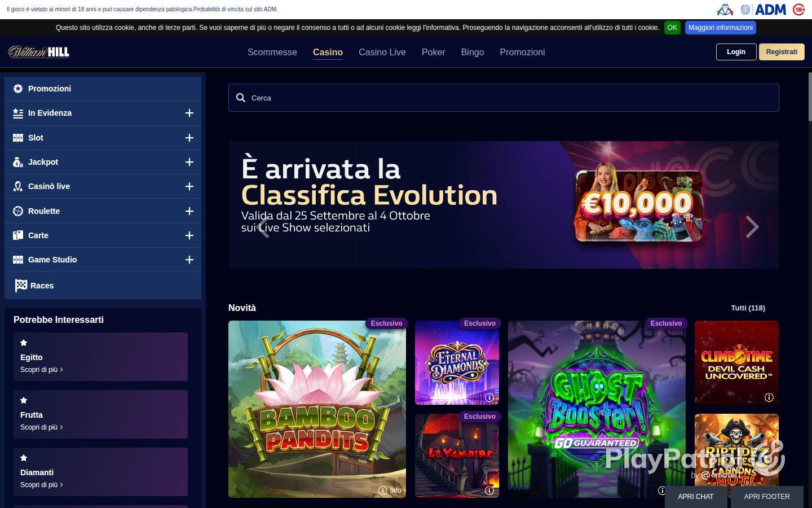Expand the Carte category

[189, 235]
